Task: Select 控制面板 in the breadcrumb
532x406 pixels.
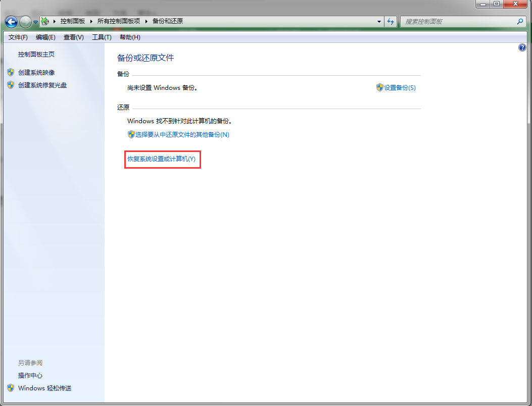Action: click(73, 21)
